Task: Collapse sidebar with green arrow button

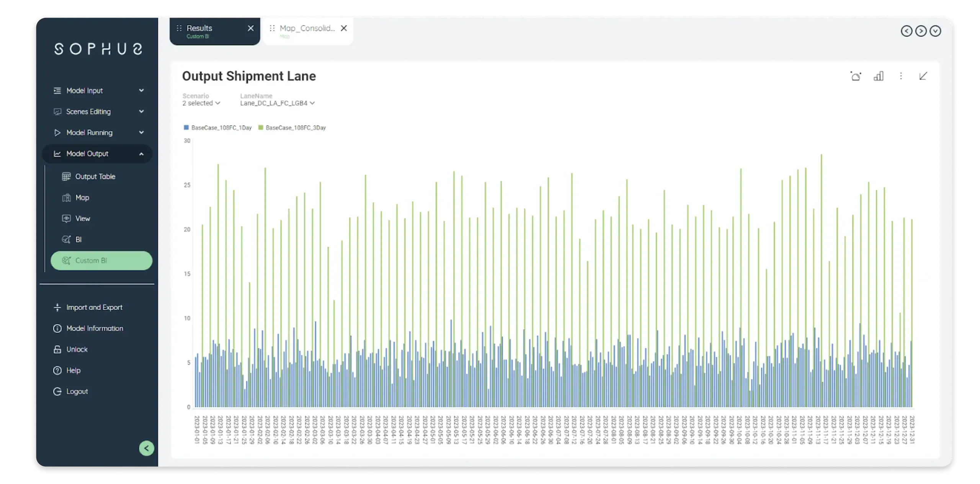Action: click(147, 448)
